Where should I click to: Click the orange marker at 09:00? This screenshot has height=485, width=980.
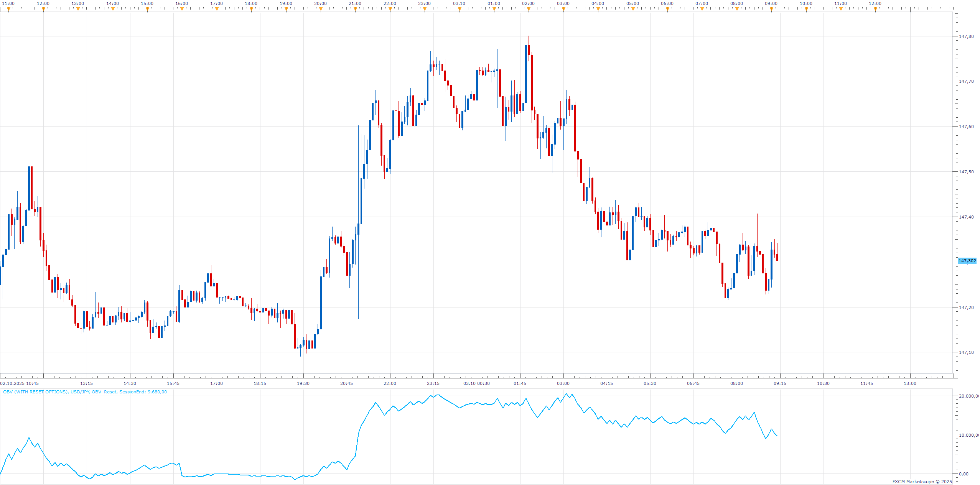click(771, 10)
